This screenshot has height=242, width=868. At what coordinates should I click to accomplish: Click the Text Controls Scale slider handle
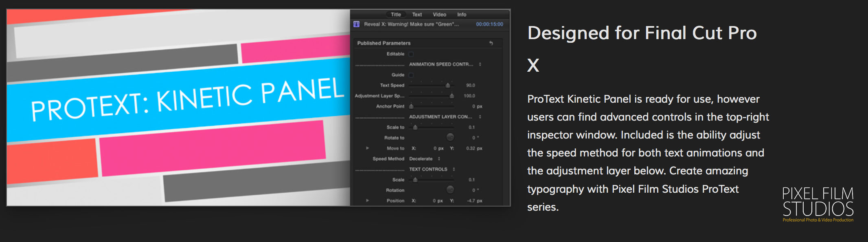click(x=415, y=180)
